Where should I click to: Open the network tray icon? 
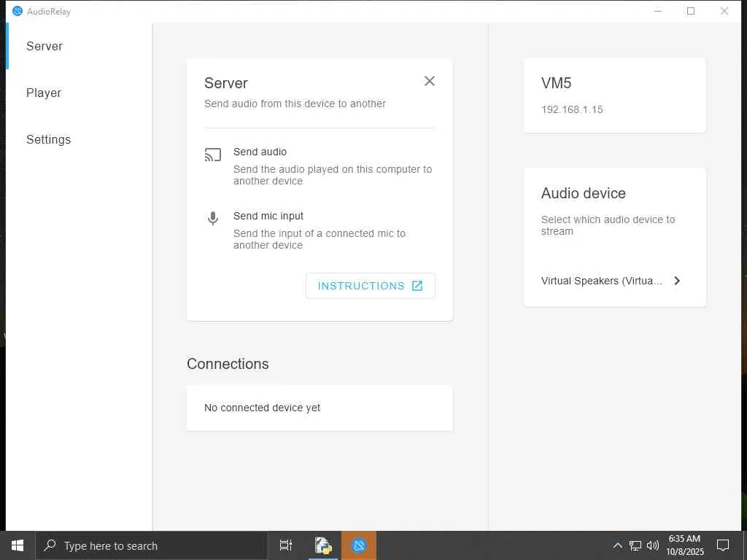(x=635, y=545)
